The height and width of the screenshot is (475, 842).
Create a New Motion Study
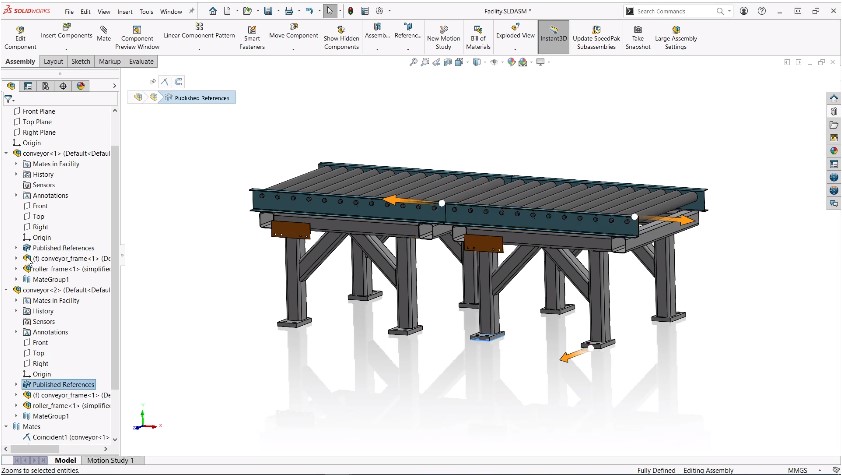pyautogui.click(x=442, y=34)
